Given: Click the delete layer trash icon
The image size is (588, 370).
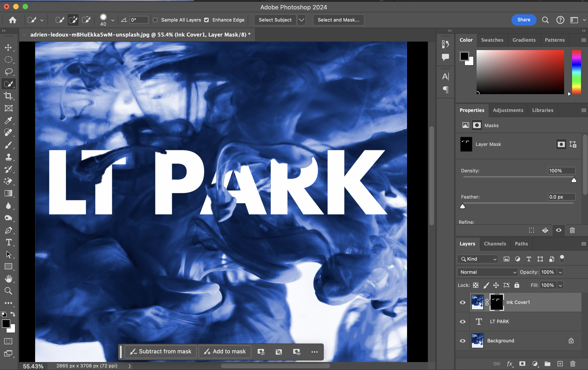Looking at the screenshot, I should coord(573,364).
